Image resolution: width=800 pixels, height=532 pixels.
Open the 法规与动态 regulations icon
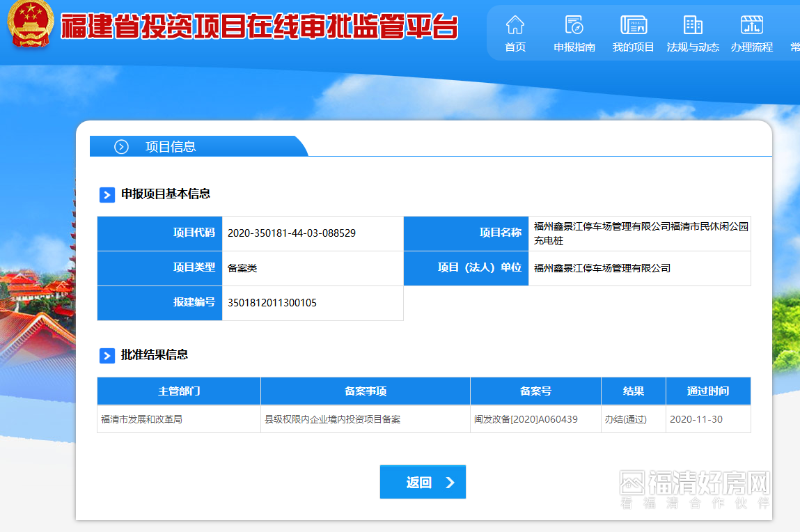tap(692, 24)
